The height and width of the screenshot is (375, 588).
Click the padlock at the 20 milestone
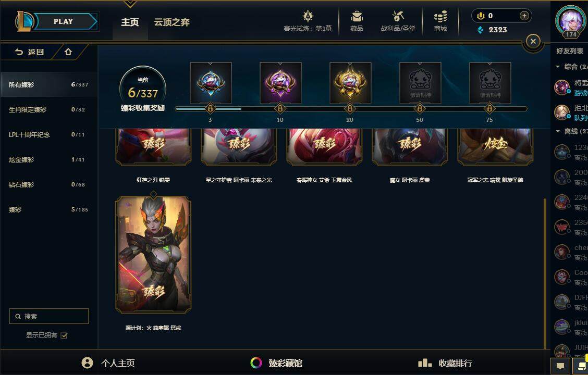coord(349,109)
